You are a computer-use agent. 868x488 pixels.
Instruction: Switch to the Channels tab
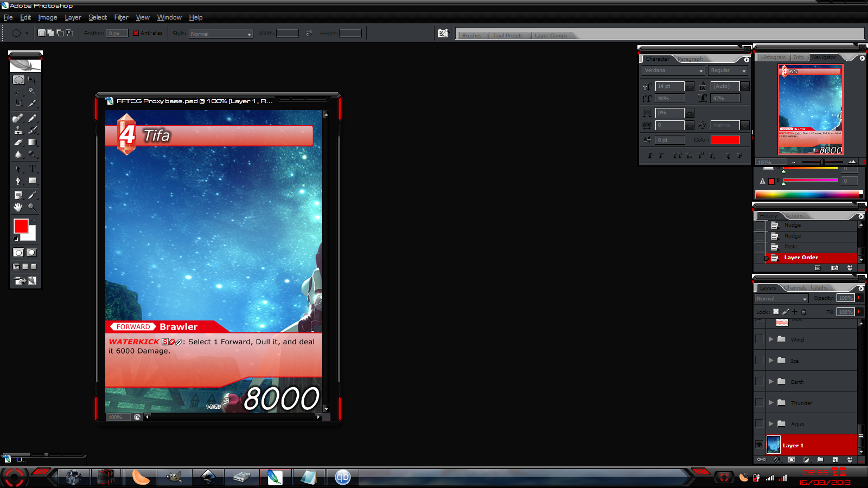click(795, 288)
